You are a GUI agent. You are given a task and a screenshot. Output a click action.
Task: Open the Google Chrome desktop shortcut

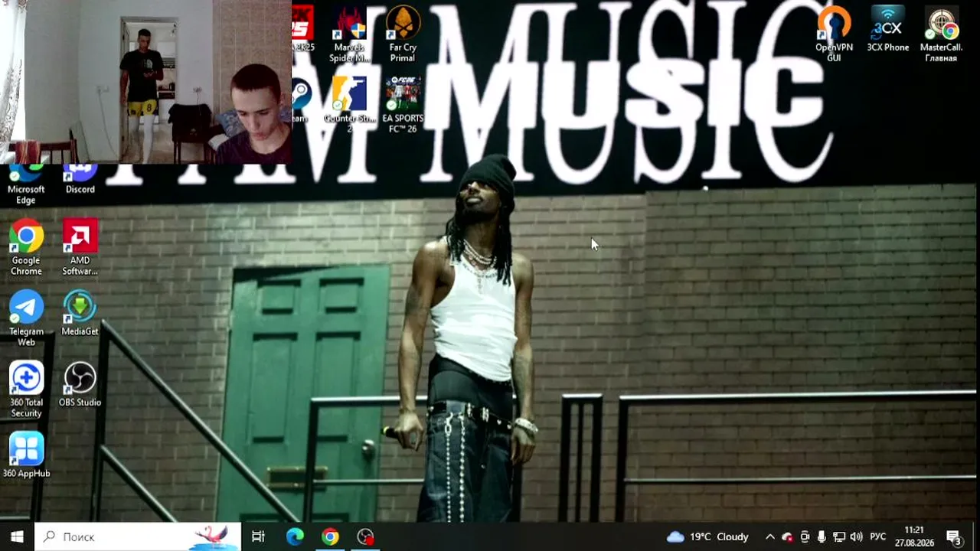[x=26, y=246]
